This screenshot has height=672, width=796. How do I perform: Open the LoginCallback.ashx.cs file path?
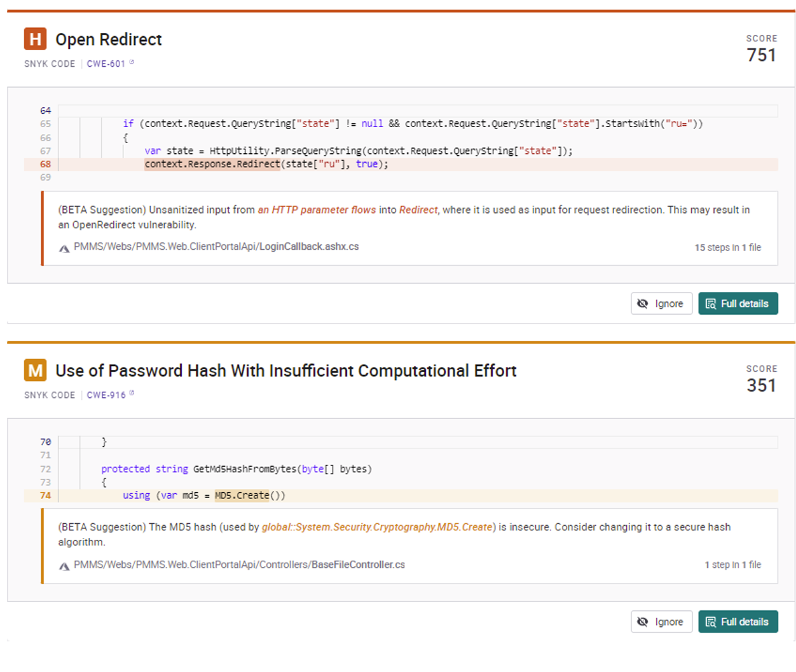pyautogui.click(x=216, y=247)
